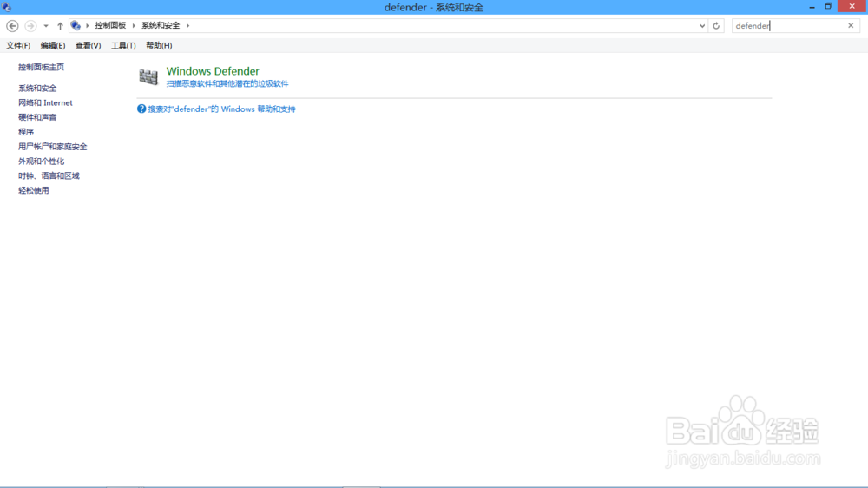The width and height of the screenshot is (868, 488).
Task: Open 外观和个性化 category
Action: (41, 162)
